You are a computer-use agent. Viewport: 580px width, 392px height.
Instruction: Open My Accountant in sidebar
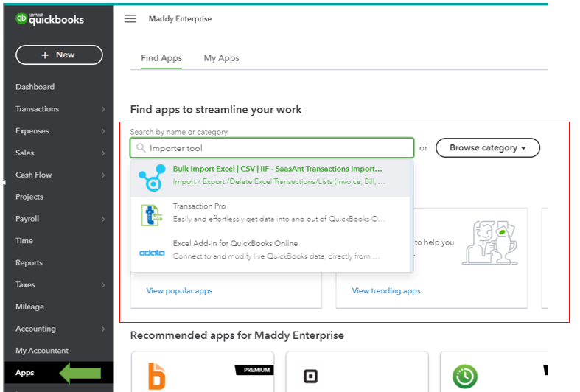click(42, 351)
